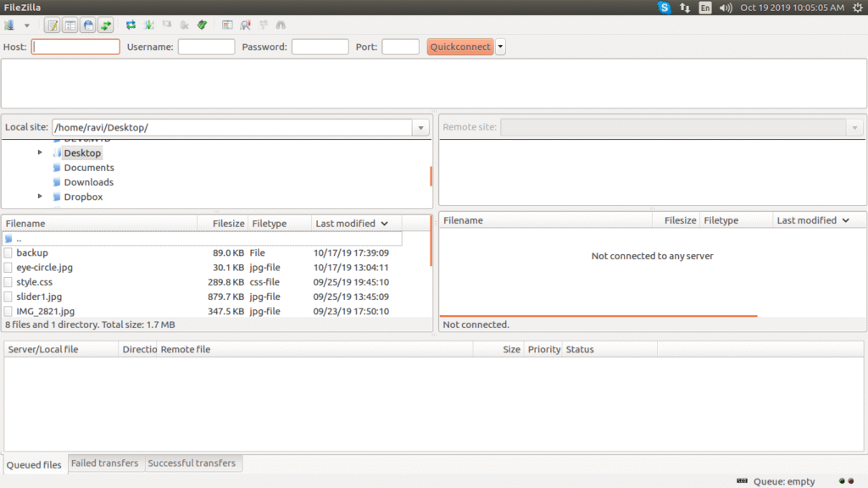
Task: Expand the Local site path dropdown
Action: click(421, 128)
